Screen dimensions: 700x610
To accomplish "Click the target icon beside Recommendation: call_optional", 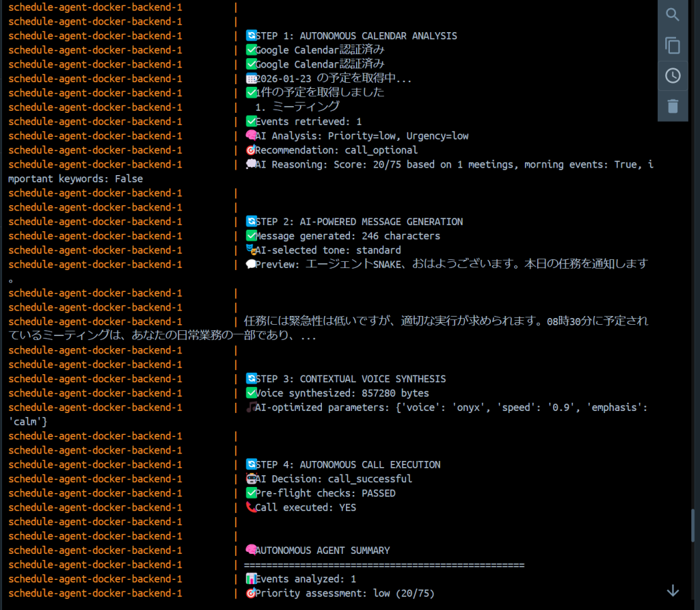I will [x=250, y=150].
